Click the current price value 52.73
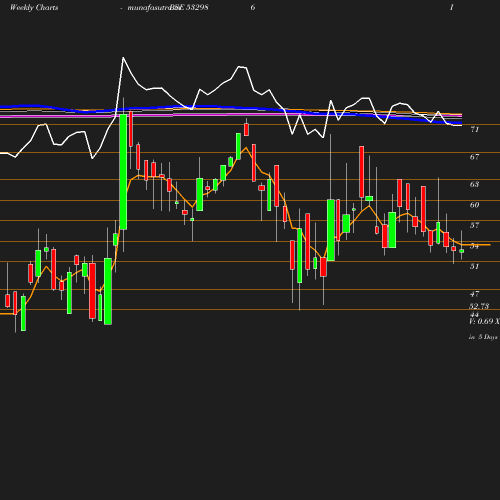Image resolution: width=500 pixels, height=500 pixels. (479, 306)
